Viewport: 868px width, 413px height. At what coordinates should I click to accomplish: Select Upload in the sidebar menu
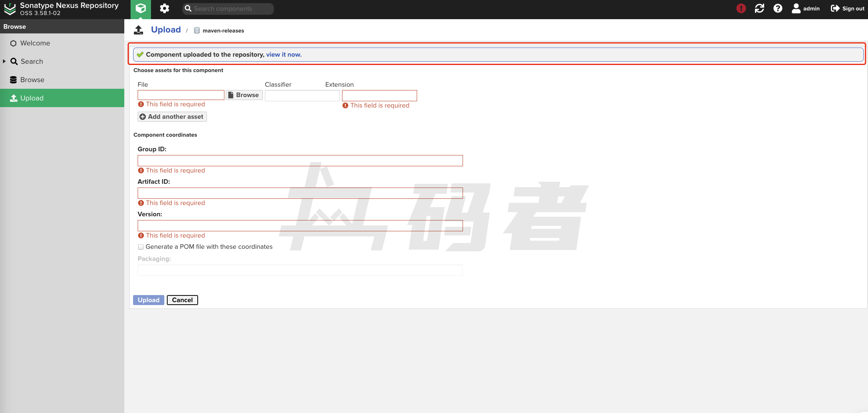click(32, 98)
